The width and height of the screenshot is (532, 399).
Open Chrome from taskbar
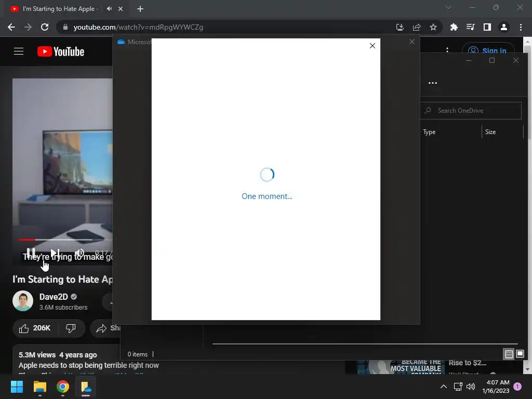(63, 387)
